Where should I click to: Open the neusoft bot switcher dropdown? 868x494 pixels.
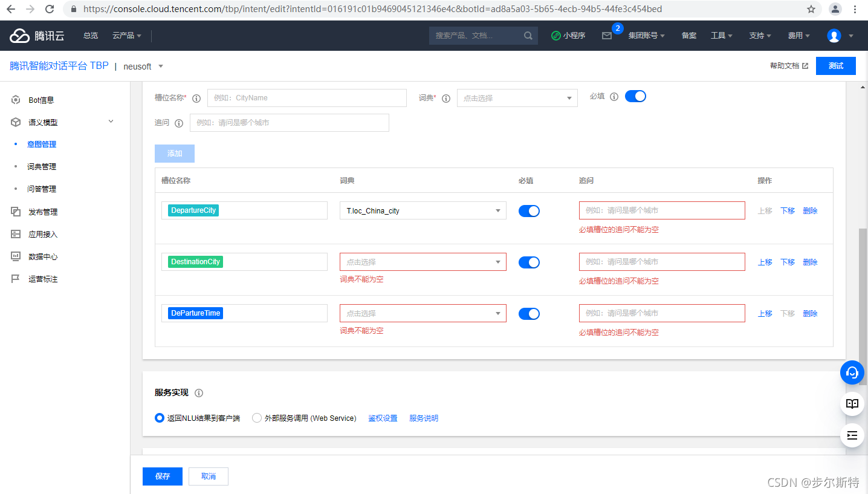click(x=144, y=67)
